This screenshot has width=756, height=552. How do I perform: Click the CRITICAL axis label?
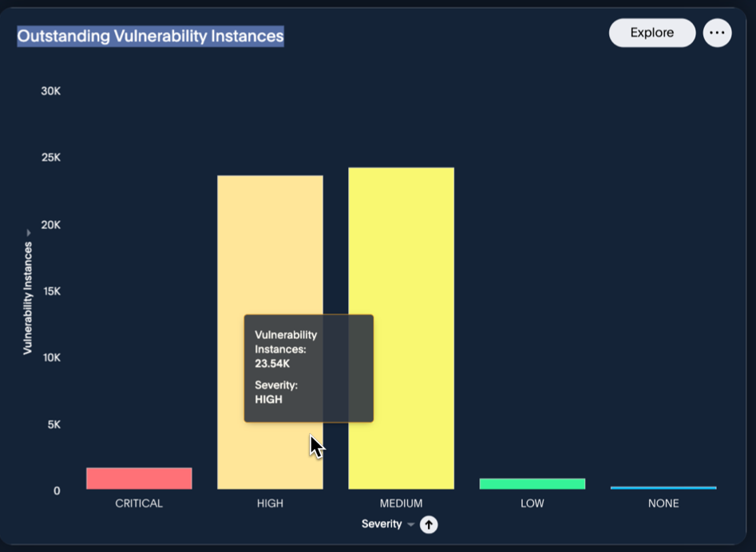pyautogui.click(x=139, y=503)
